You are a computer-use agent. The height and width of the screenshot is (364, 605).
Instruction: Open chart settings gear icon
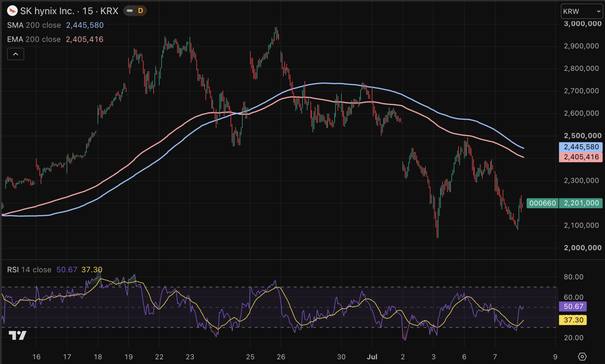click(x=582, y=356)
